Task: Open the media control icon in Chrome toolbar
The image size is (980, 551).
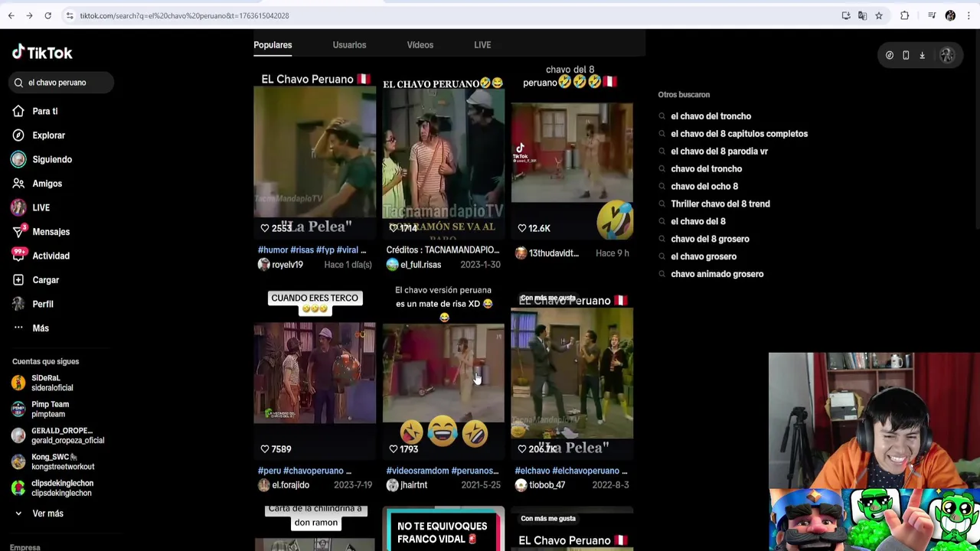Action: (932, 15)
